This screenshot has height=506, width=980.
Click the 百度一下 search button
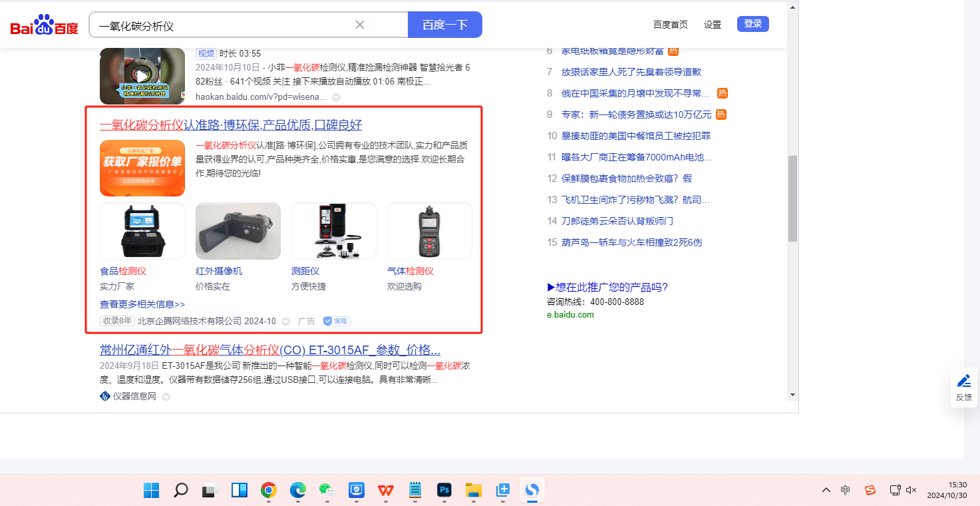[x=445, y=25]
